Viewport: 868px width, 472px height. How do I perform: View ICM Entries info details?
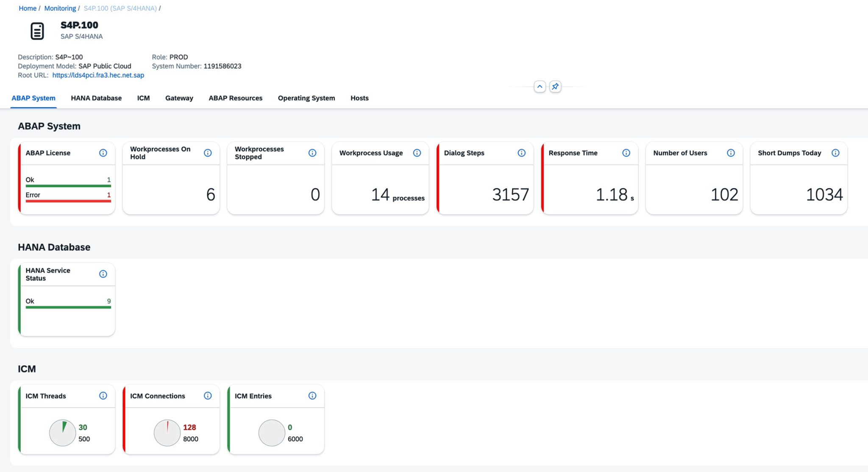click(312, 396)
